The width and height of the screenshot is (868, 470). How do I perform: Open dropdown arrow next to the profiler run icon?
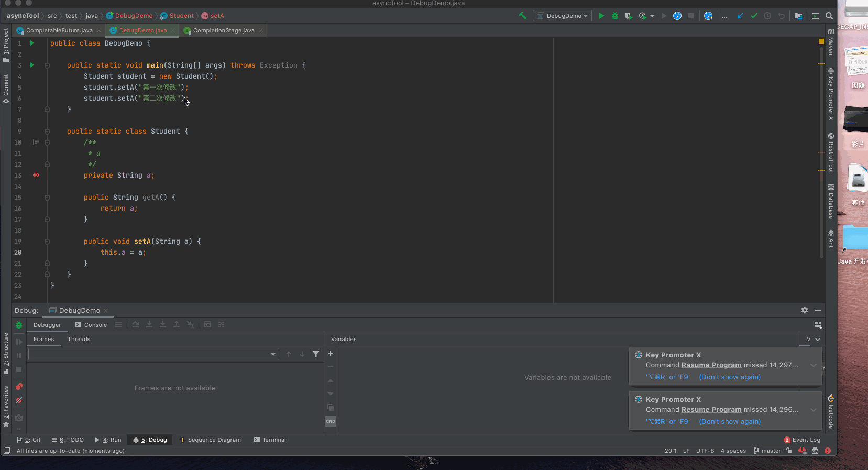(652, 16)
